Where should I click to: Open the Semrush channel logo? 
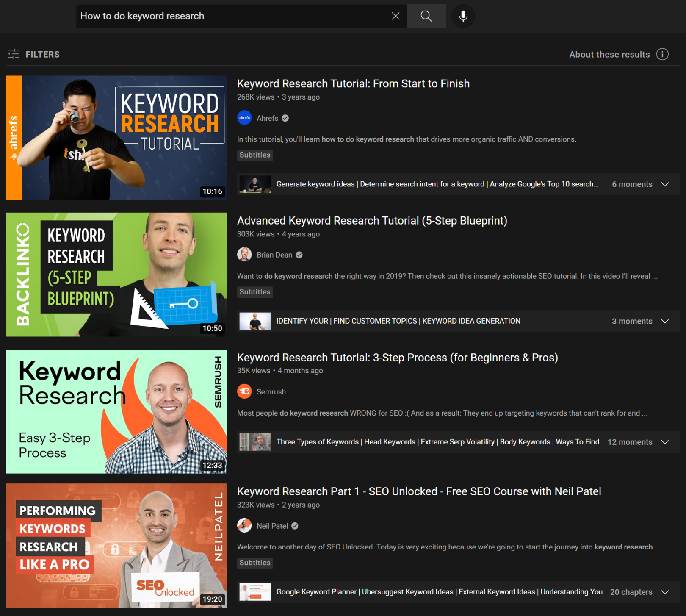click(x=244, y=391)
